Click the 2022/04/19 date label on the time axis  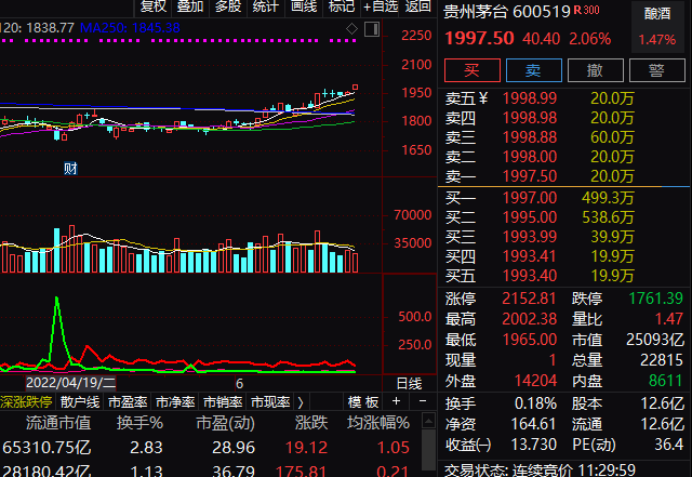pyautogui.click(x=71, y=383)
